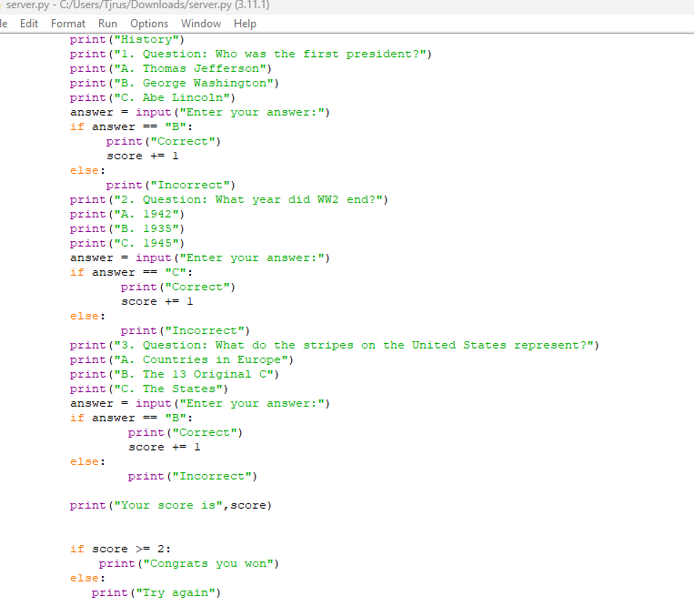Image resolution: width=694 pixels, height=616 pixels.
Task: Click the print("Try again") line
Action: pyautogui.click(x=156, y=592)
